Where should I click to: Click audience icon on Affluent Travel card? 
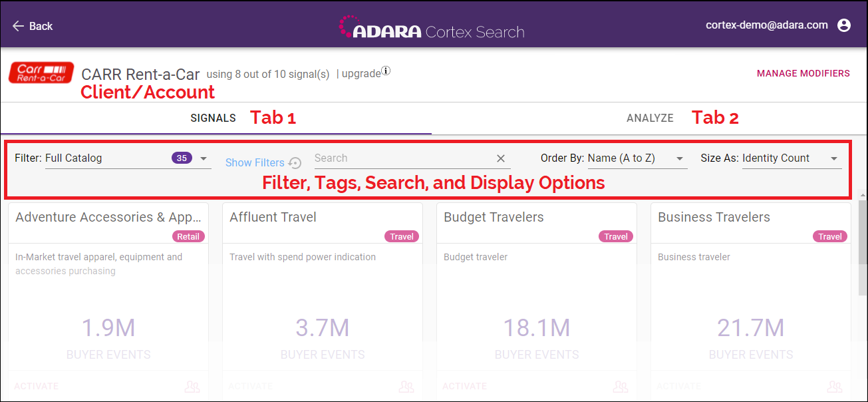point(406,387)
